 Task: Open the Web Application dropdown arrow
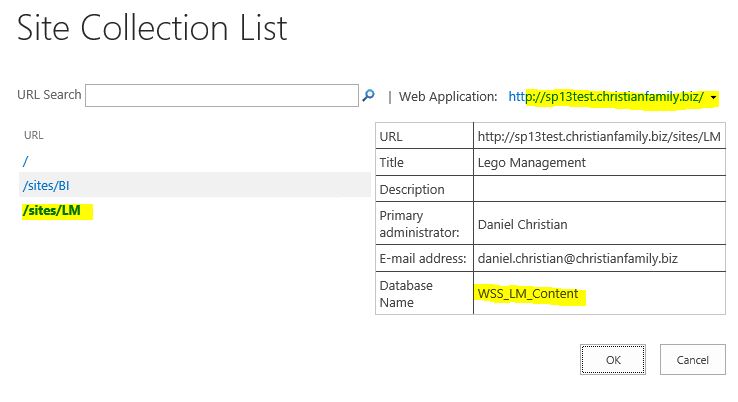pos(714,97)
